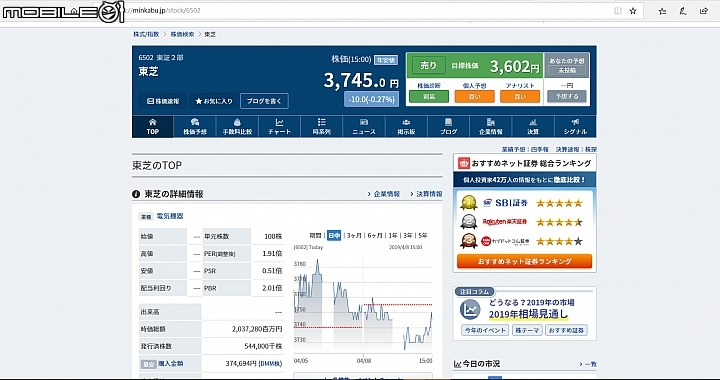Click the 買い button under アナリスト
This screenshot has height=380, width=720.
[520, 96]
